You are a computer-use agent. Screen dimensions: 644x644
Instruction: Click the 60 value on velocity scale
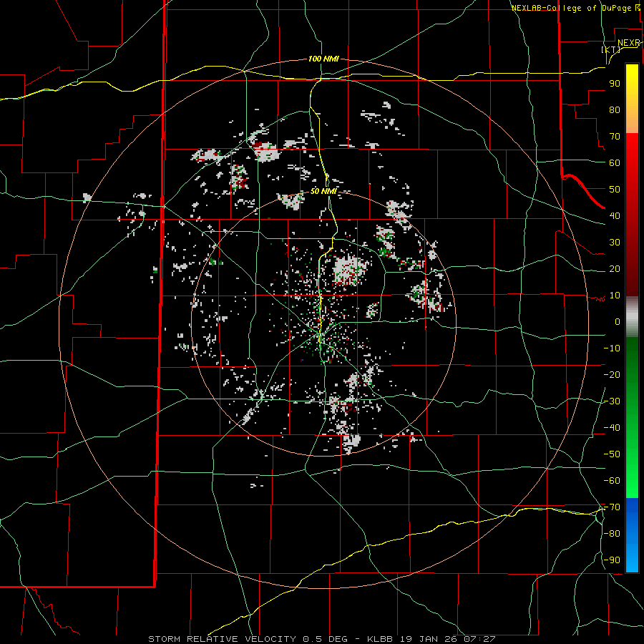615,163
